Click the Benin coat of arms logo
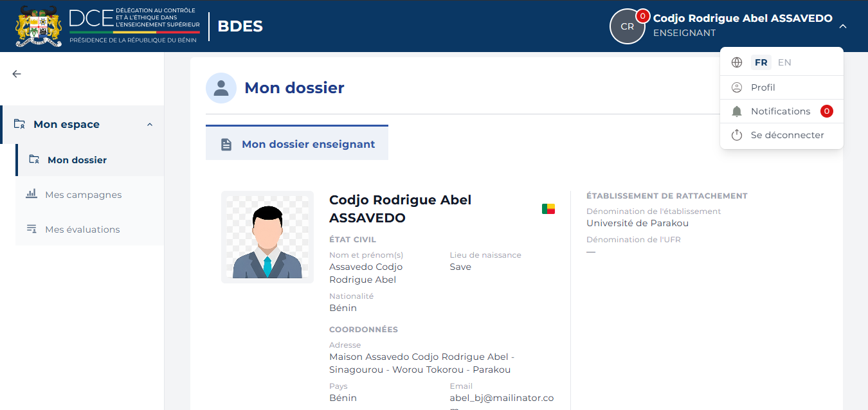Viewport: 868px width, 410px height. 39,26
